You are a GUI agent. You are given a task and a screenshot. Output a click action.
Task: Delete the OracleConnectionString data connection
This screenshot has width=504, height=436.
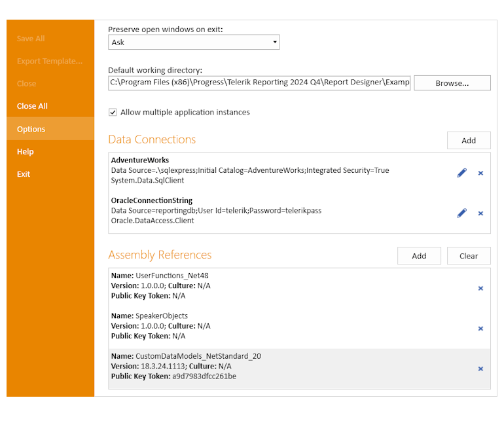tap(480, 213)
